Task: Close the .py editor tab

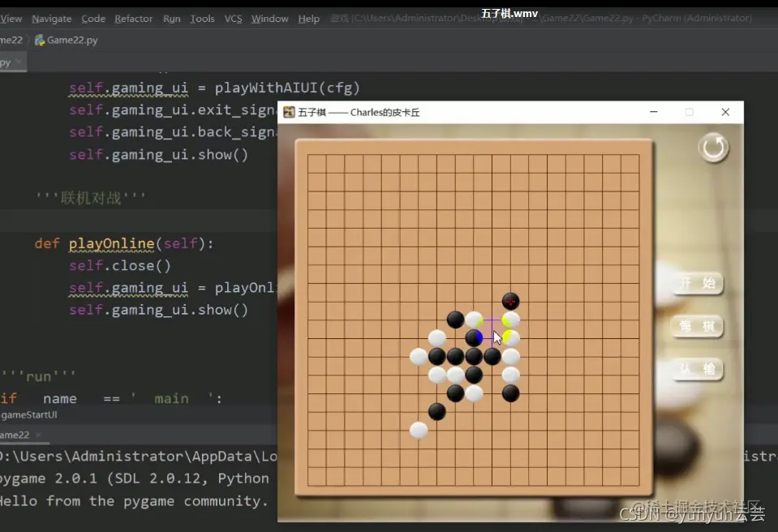Action: pyautogui.click(x=19, y=62)
